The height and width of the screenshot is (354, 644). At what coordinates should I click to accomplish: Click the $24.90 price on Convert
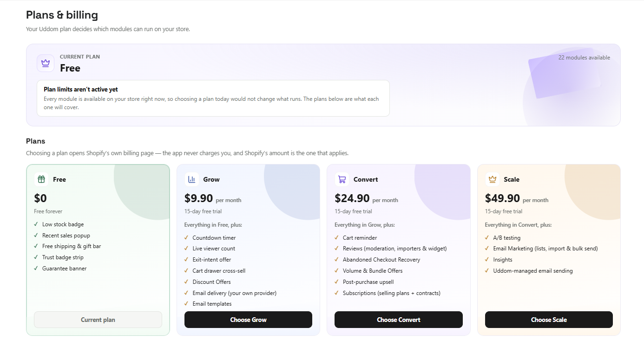(x=352, y=198)
